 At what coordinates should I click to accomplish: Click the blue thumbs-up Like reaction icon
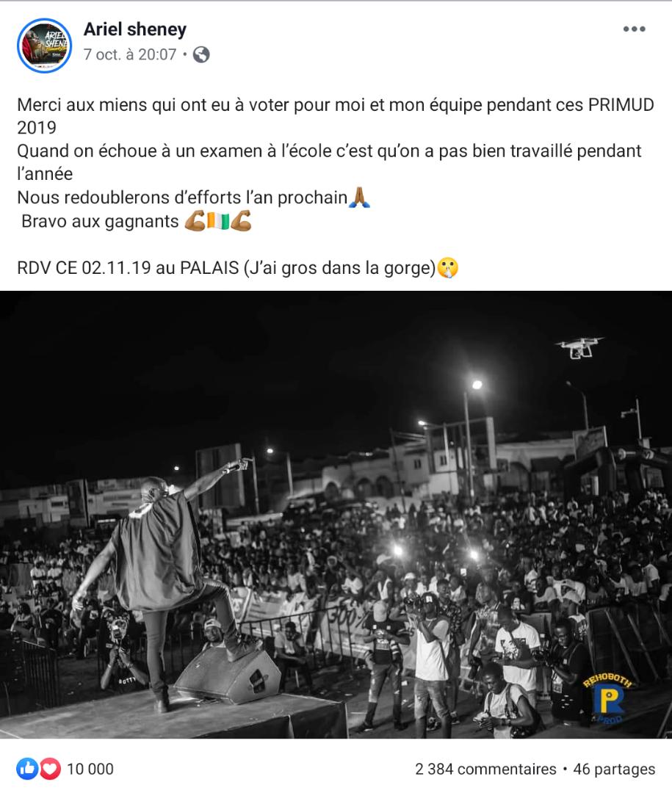(27, 769)
